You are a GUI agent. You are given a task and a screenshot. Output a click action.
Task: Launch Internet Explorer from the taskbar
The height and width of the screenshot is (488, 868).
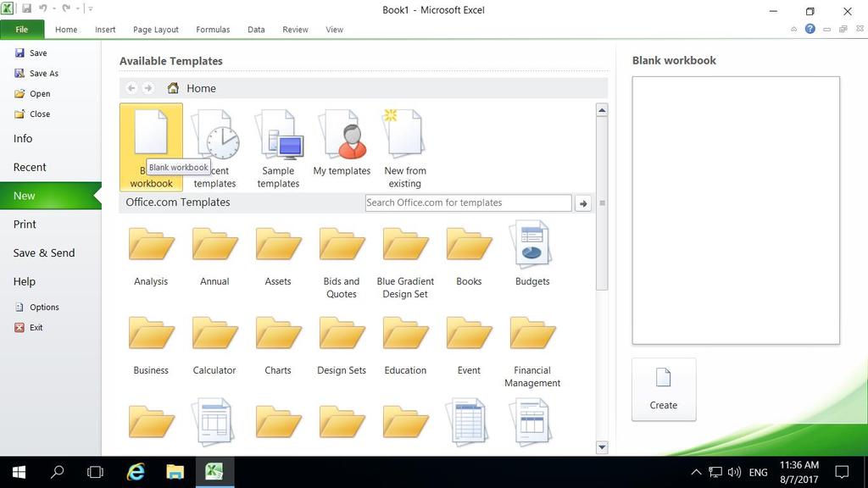click(x=136, y=472)
